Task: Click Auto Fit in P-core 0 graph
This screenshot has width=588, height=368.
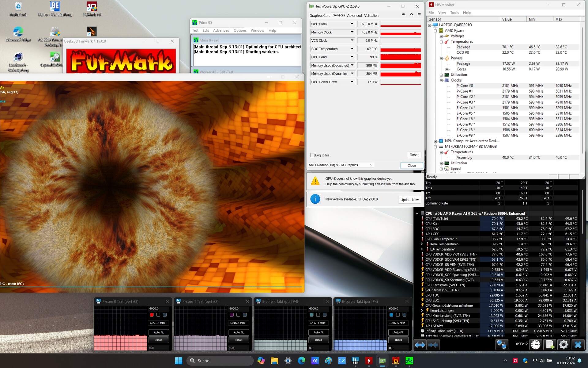Action: point(159,332)
